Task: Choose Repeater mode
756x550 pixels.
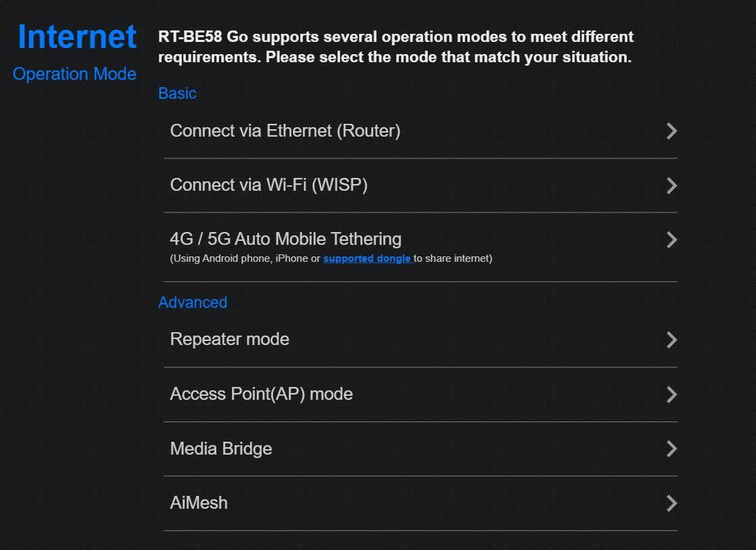Action: [x=229, y=339]
